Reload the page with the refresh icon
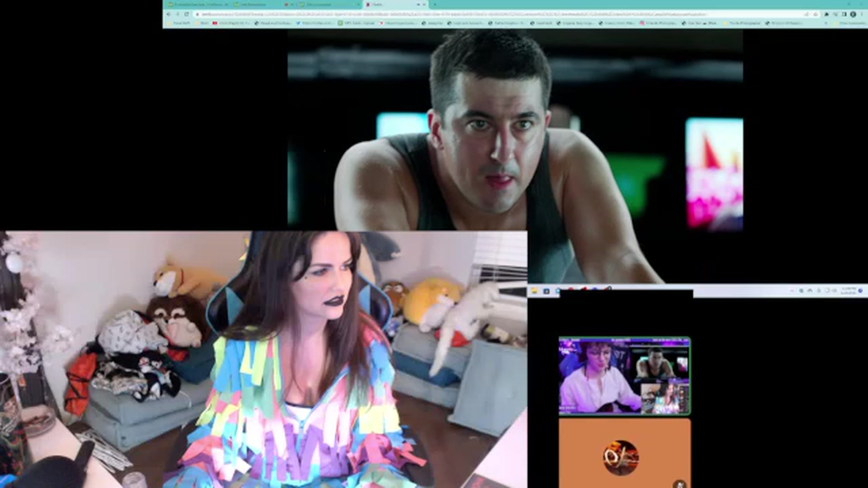Viewport: 868px width, 488px height. tap(186, 14)
